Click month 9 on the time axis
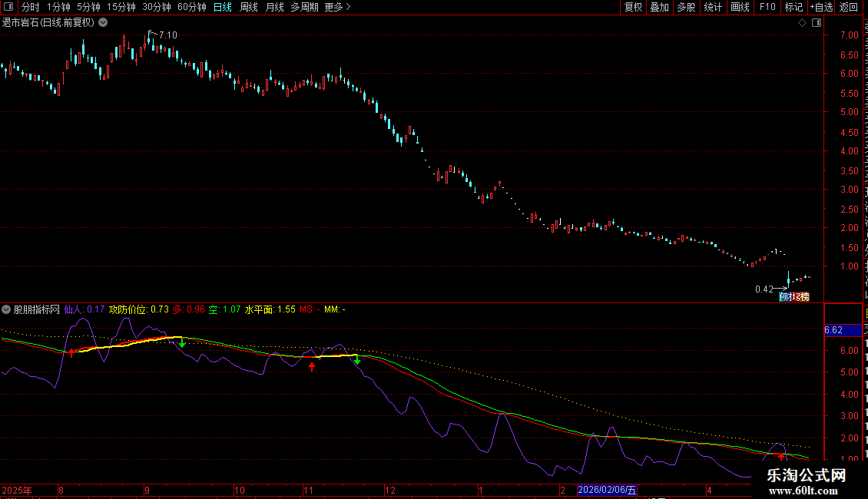868x499 pixels. click(x=147, y=490)
